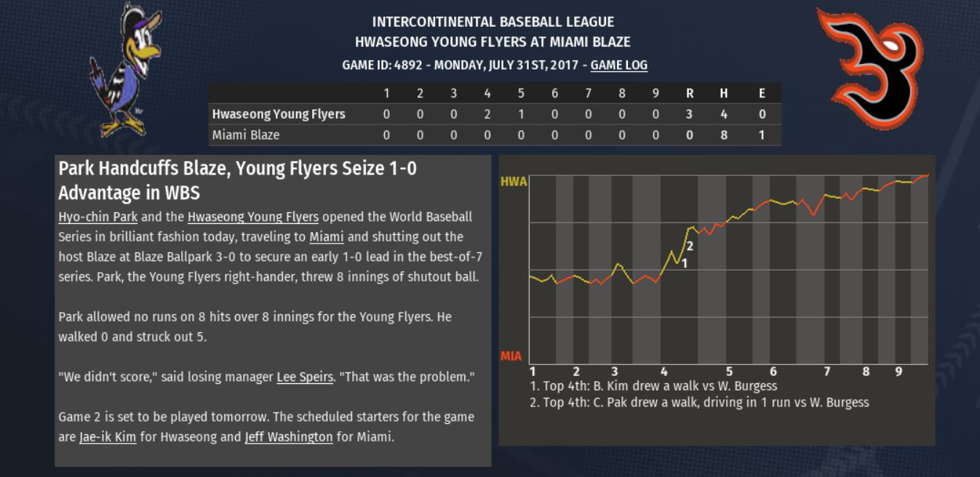This screenshot has height=477, width=980.
Task: Follow the Hwaseong Young Flyers article link
Action: [253, 217]
